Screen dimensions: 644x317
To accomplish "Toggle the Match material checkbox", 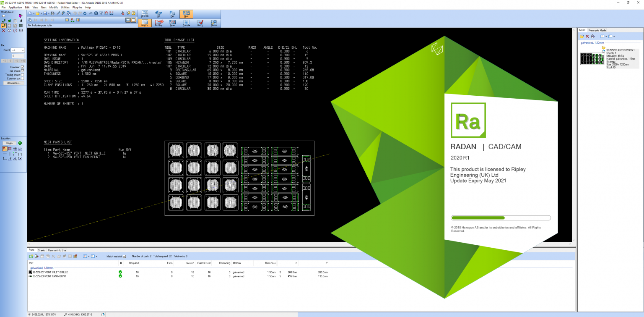I will tap(124, 256).
